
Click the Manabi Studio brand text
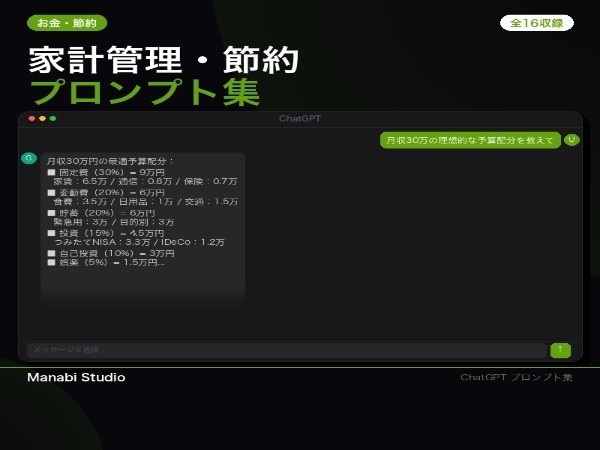point(76,377)
